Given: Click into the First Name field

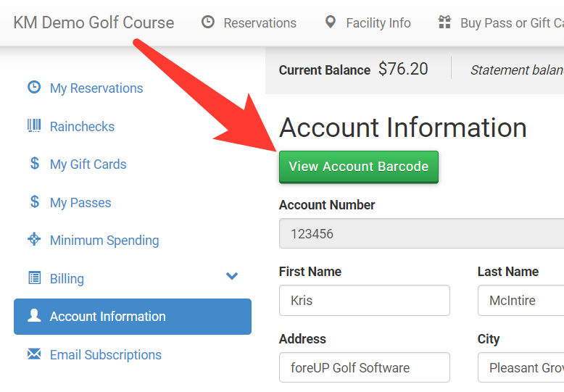Looking at the screenshot, I should (364, 300).
